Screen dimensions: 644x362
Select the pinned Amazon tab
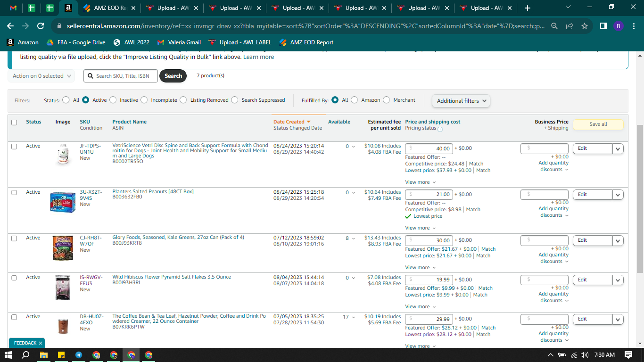pos(68,8)
